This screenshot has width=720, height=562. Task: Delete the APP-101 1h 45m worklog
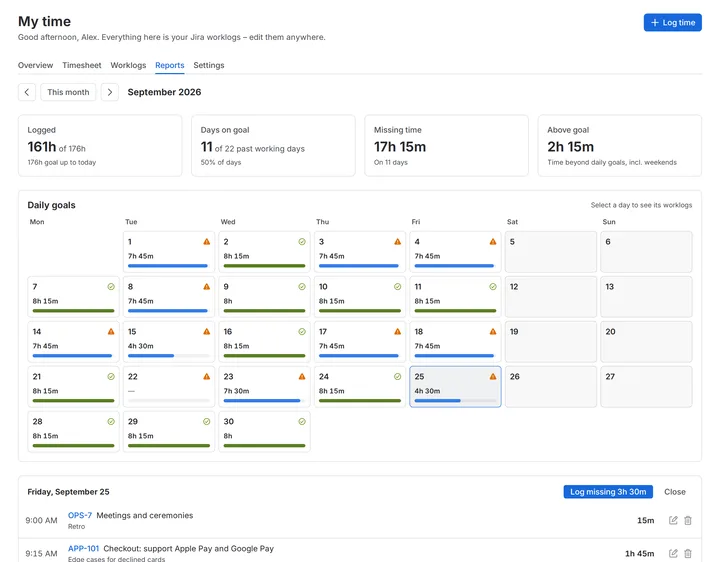coord(688,553)
